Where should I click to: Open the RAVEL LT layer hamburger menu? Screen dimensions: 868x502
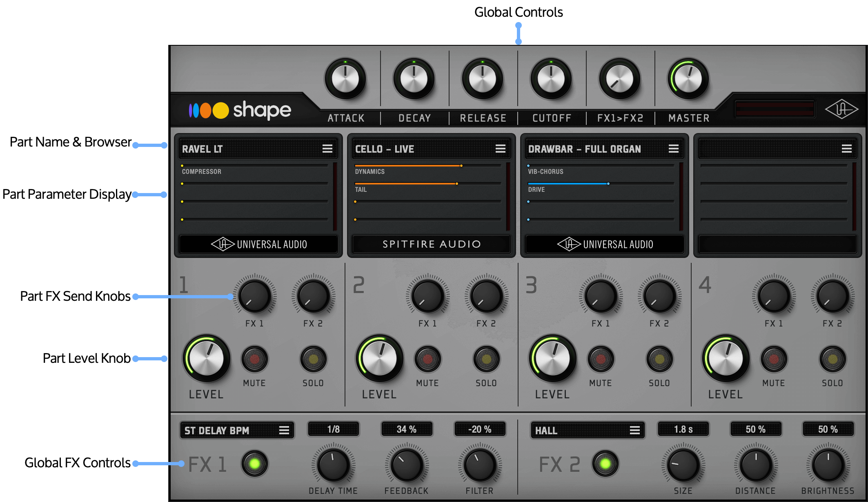(327, 149)
